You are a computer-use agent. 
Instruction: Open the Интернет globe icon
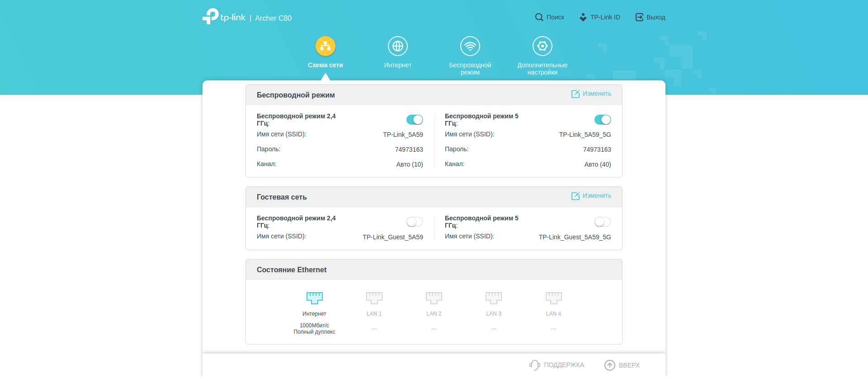pos(397,46)
